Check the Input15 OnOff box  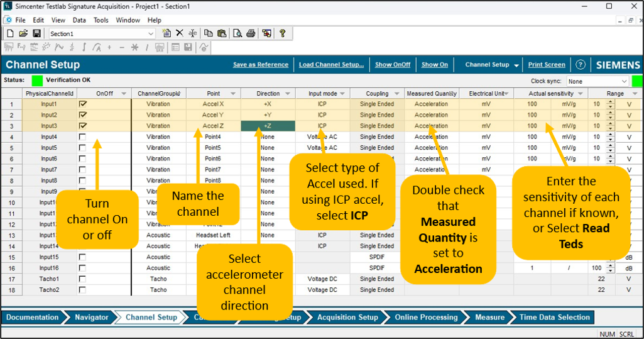click(82, 257)
